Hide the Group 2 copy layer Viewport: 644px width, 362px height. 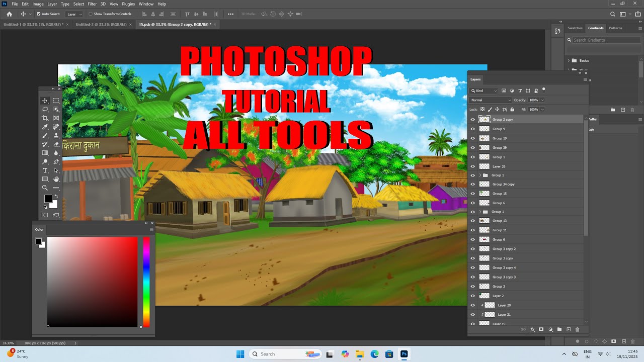(x=472, y=120)
